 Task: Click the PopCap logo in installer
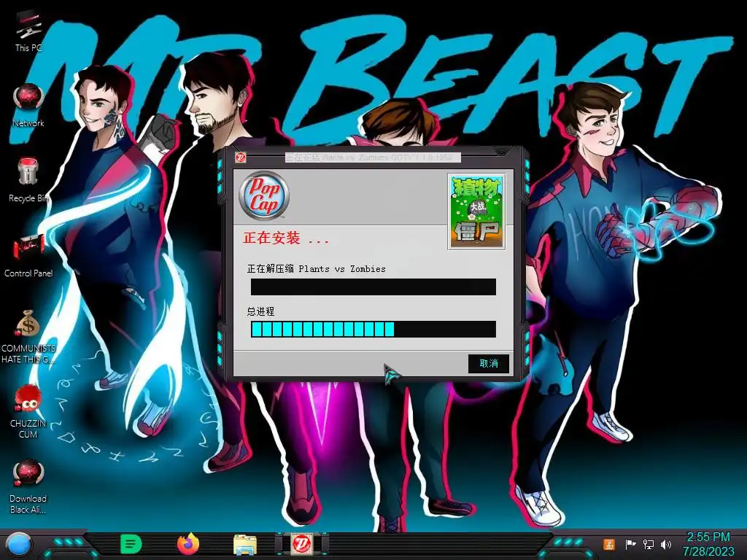point(264,195)
